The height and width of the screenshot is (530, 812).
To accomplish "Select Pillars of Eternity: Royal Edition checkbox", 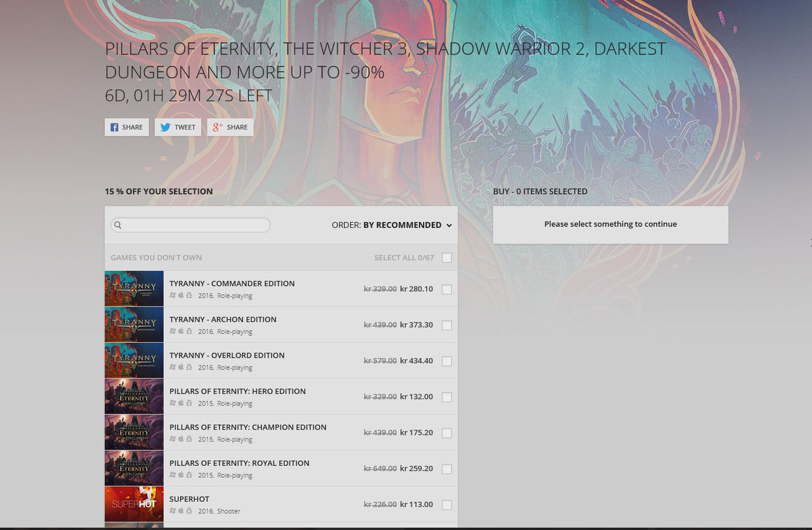I will pyautogui.click(x=447, y=469).
